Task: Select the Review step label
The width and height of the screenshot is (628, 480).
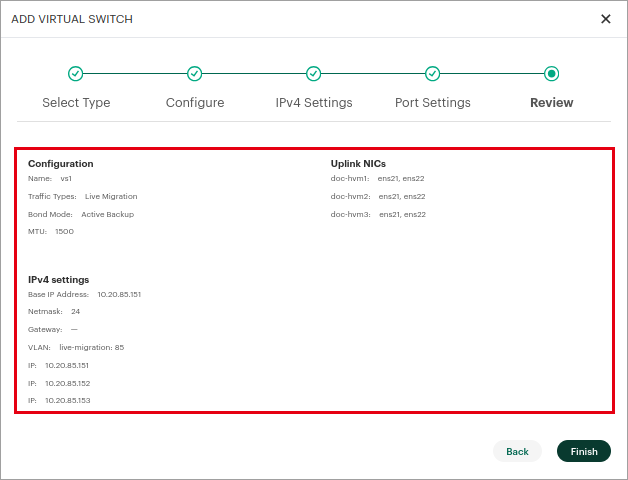Action: [x=552, y=103]
